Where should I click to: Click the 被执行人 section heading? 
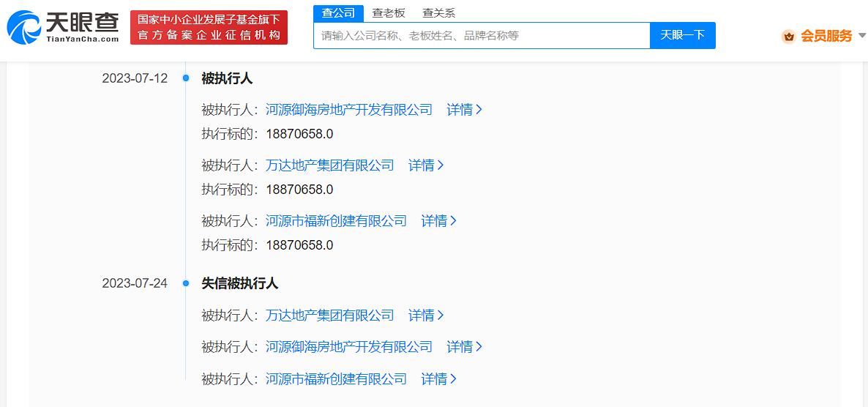tap(227, 78)
